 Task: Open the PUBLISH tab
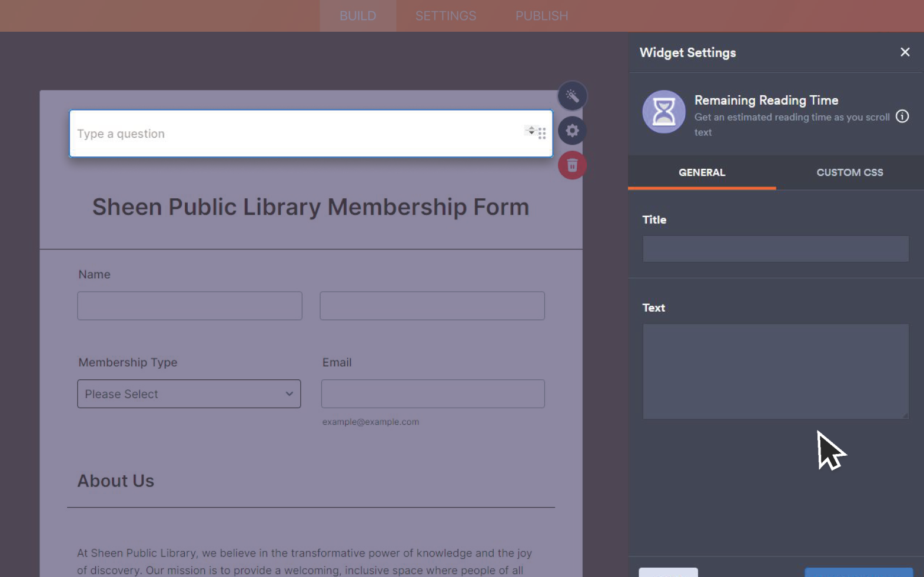(x=541, y=16)
